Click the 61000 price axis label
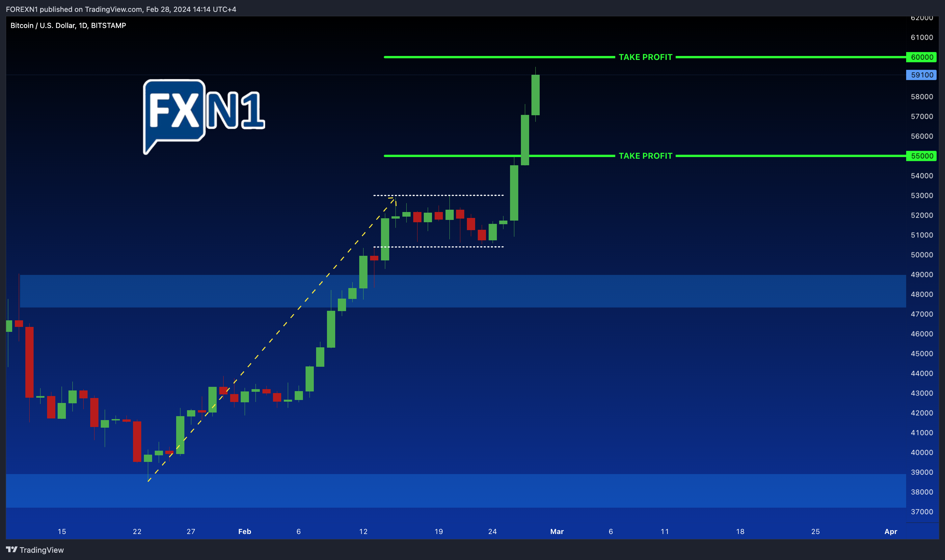The width and height of the screenshot is (945, 560). 922,37
